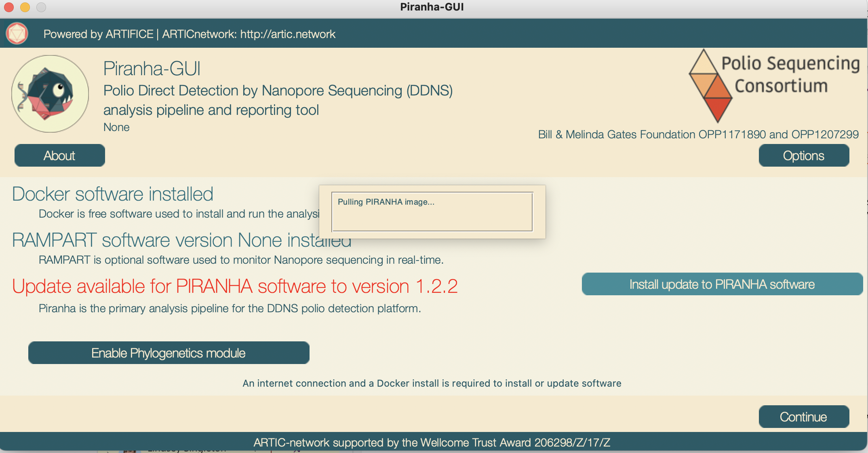Click Piranha-GUI window title bar text
868x453 pixels.
432,7
